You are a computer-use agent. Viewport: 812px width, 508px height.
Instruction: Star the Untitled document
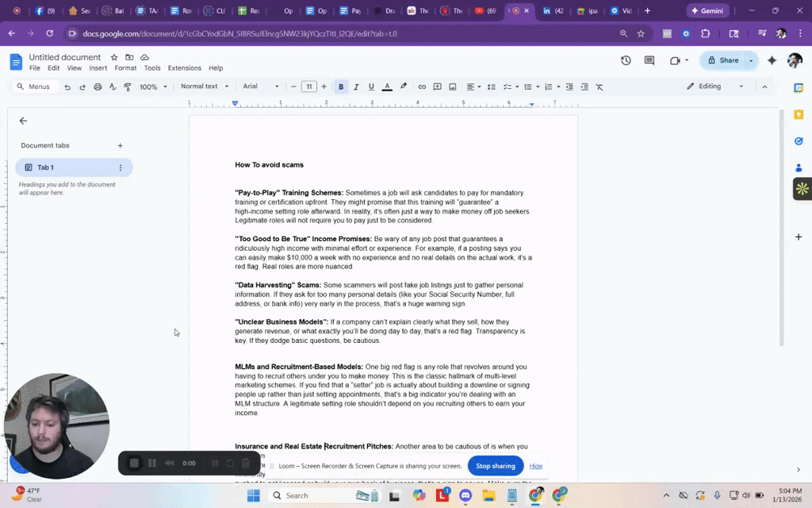pyautogui.click(x=114, y=57)
